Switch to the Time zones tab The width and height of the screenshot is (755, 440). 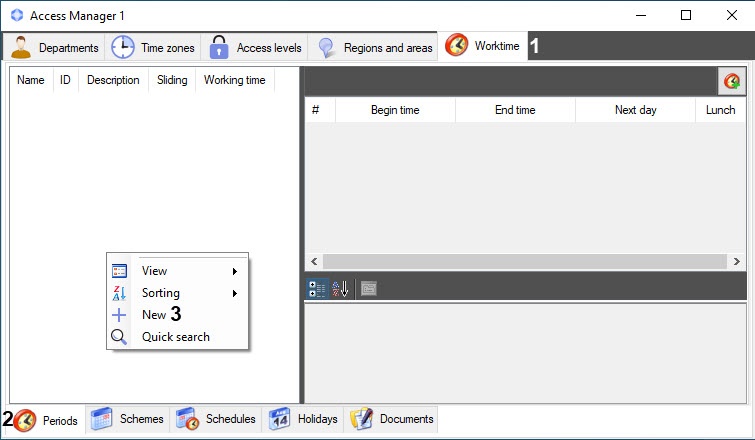[153, 47]
